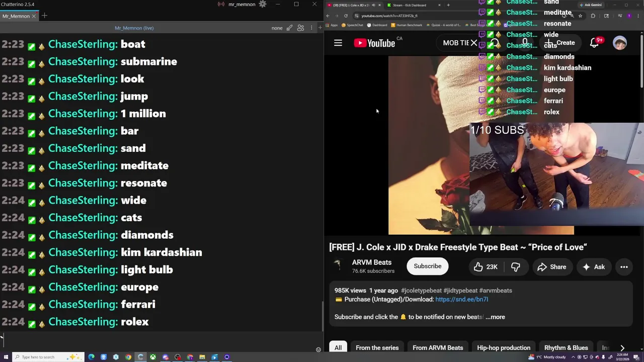Viewport: 644px width, 362px height.
Task: Click the 'meditate' chat message text
Action: (x=144, y=165)
